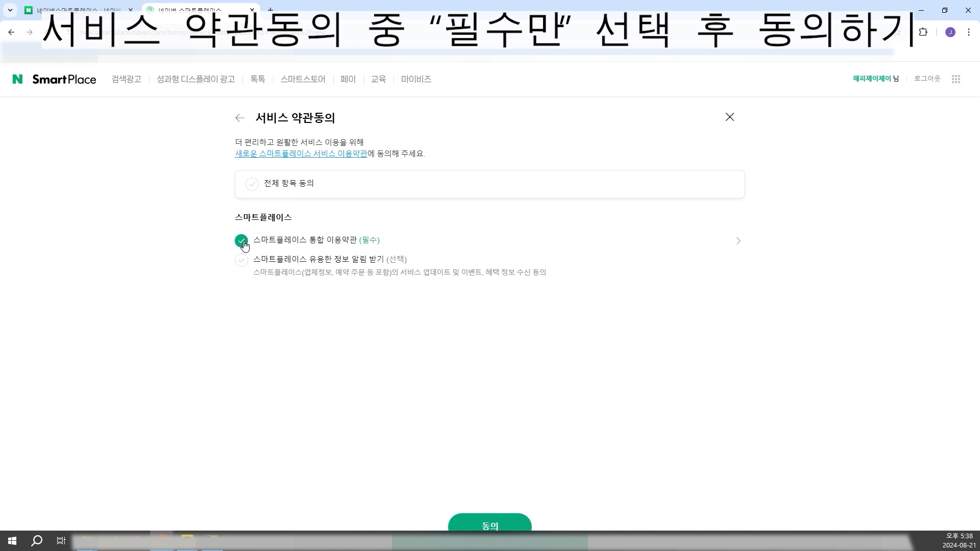The image size is (980, 551).
Task: Open 새로운 스마트플레이스 서비스 이용약관 link
Action: [301, 154]
